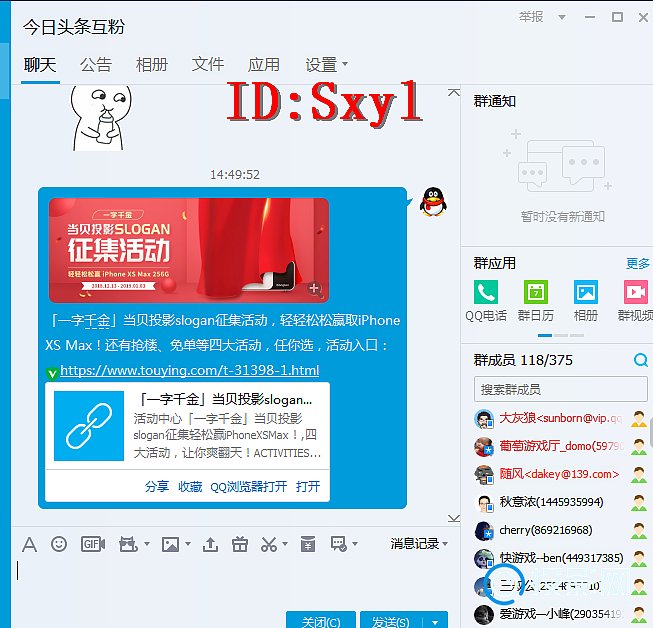Click the baby bottle sticker image

click(101, 117)
